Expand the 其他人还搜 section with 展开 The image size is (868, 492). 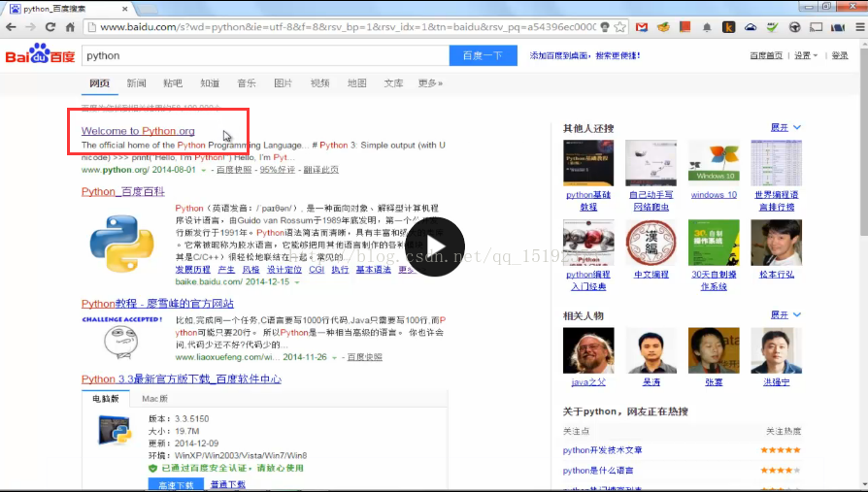[785, 127]
